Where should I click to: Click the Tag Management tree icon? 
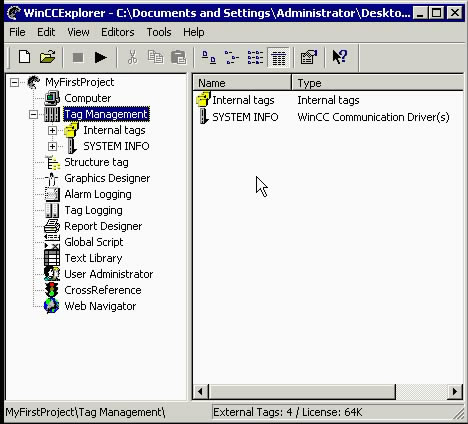(52, 114)
